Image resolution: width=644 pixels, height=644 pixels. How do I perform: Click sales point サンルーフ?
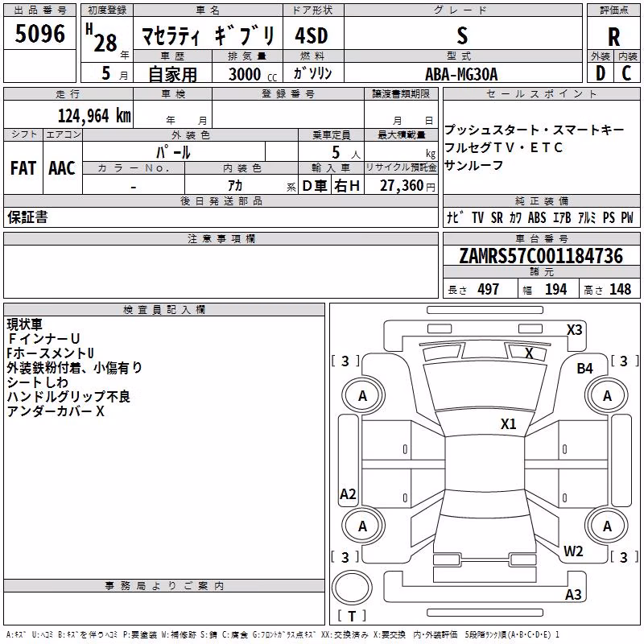(x=473, y=165)
